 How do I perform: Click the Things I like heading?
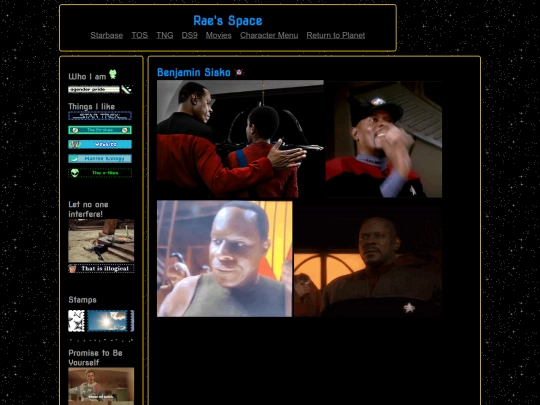[x=92, y=106]
